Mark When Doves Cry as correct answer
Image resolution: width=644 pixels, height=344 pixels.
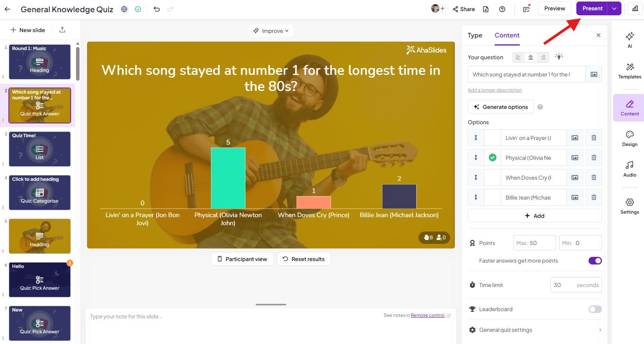point(492,177)
